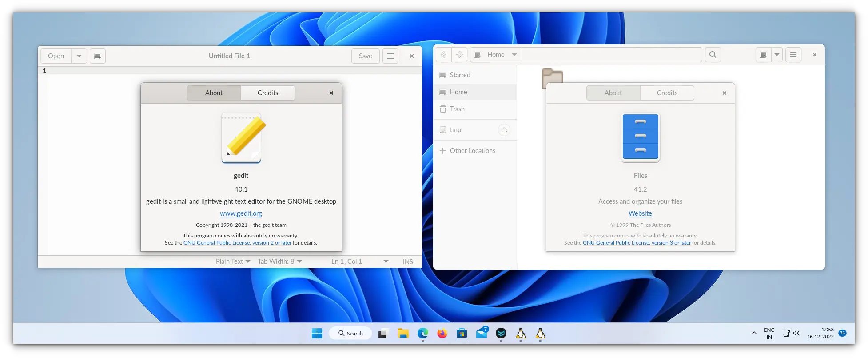Open dark round app icon next to Mail on taskbar
The image size is (868, 358).
coord(501,334)
